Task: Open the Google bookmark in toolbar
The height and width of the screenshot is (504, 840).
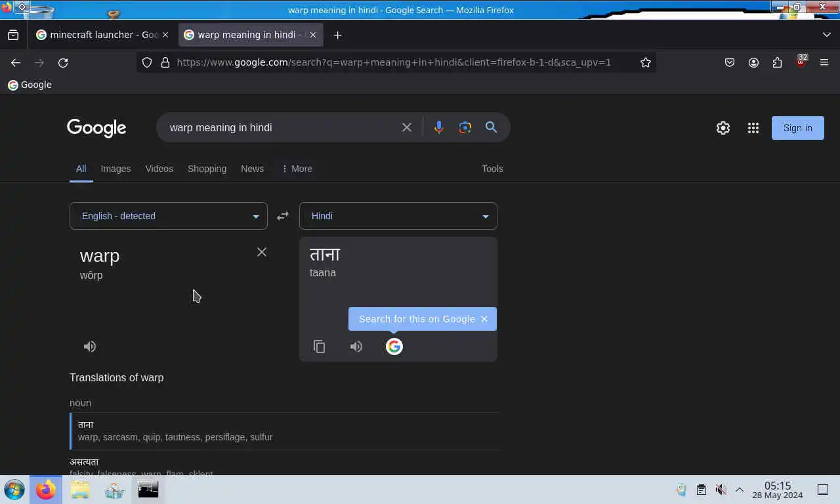Action: [x=30, y=85]
